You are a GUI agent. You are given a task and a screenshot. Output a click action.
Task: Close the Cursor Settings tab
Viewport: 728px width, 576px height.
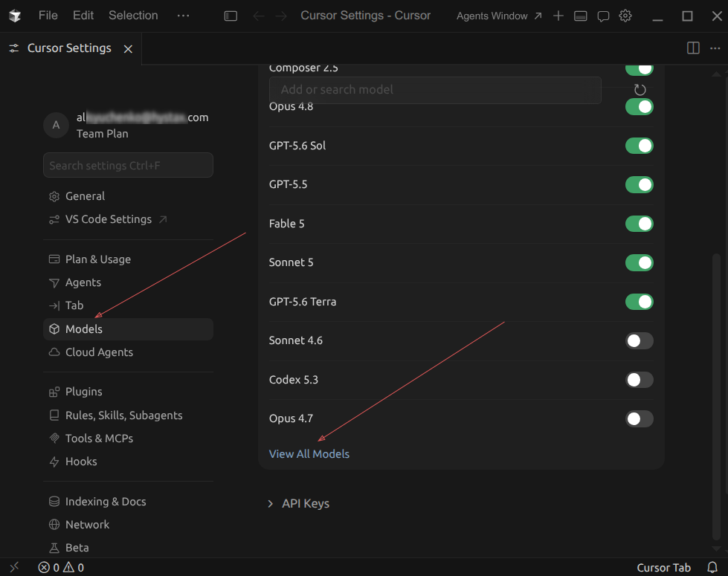click(x=128, y=49)
